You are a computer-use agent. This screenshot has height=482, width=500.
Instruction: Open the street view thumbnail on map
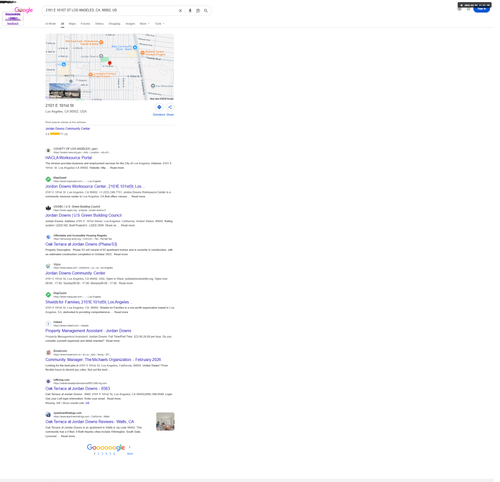click(65, 91)
